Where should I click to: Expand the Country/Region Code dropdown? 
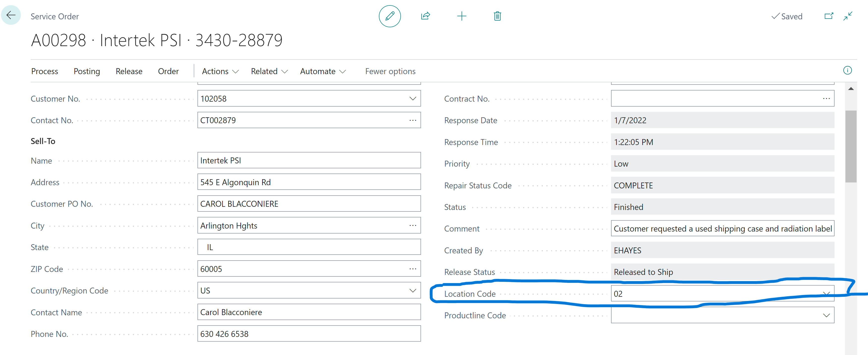[x=413, y=291]
